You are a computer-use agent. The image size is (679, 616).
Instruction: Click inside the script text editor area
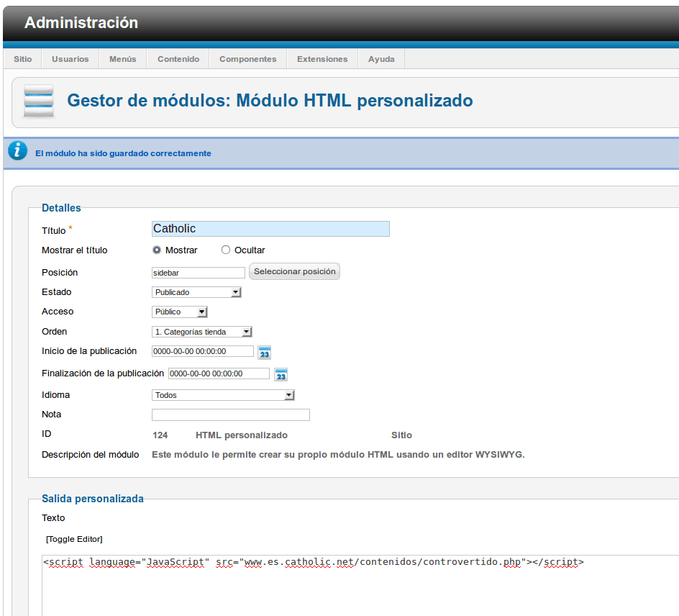pyautogui.click(x=360, y=585)
